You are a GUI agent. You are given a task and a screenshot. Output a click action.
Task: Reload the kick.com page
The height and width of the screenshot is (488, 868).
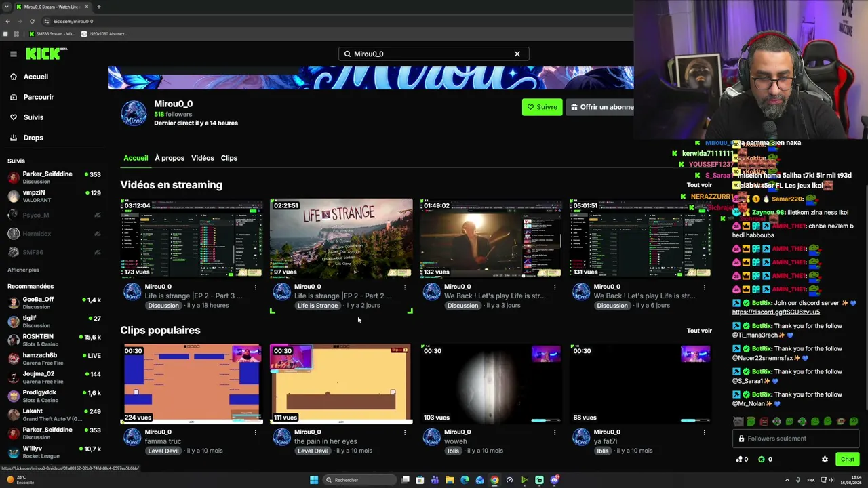coord(32,21)
